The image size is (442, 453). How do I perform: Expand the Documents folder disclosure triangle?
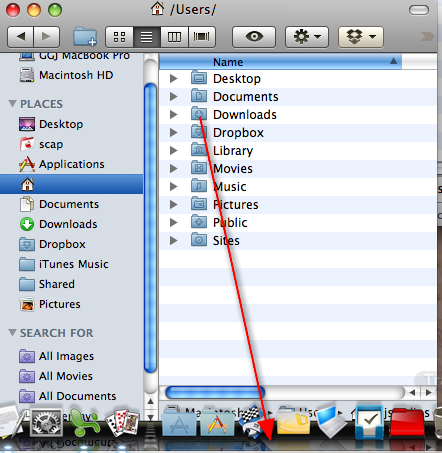pyautogui.click(x=173, y=97)
